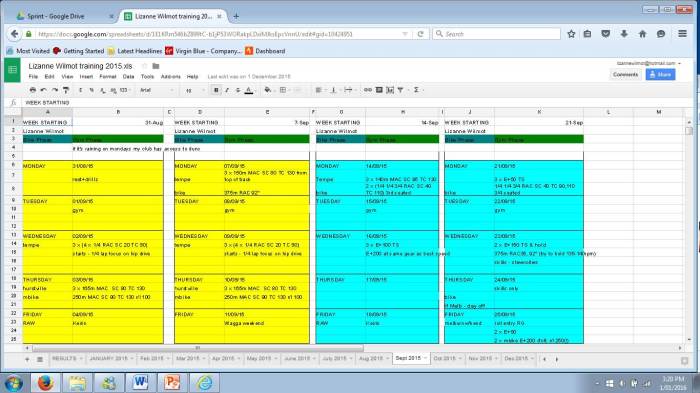The height and width of the screenshot is (393, 700).
Task: Open Internet Explorer from the taskbar
Action: 204,383
